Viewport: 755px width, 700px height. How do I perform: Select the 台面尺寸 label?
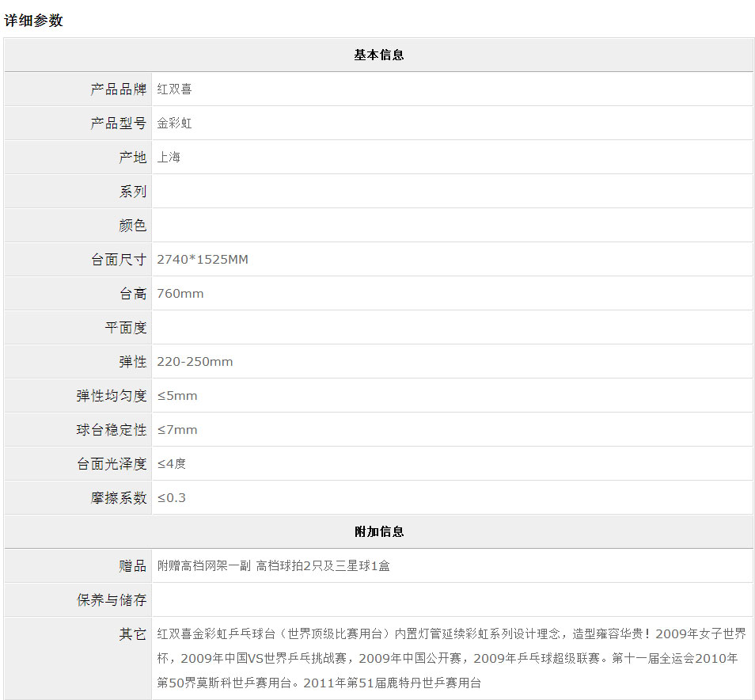pos(119,260)
